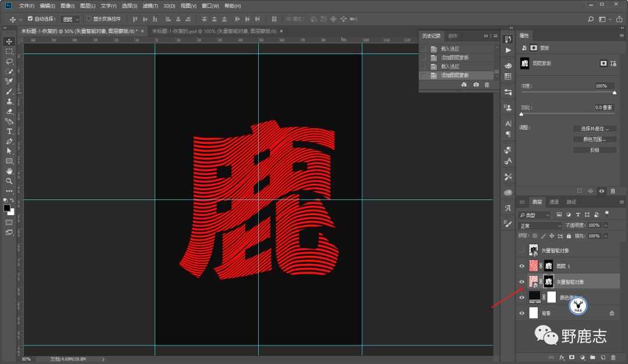The height and width of the screenshot is (364, 628).
Task: Click the Eraser tool
Action: (x=9, y=111)
